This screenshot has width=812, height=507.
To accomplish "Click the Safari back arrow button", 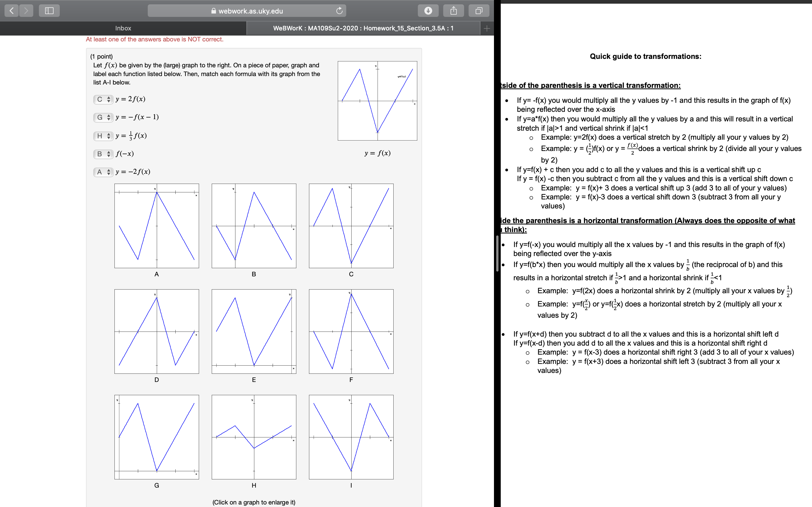I will click(x=12, y=11).
